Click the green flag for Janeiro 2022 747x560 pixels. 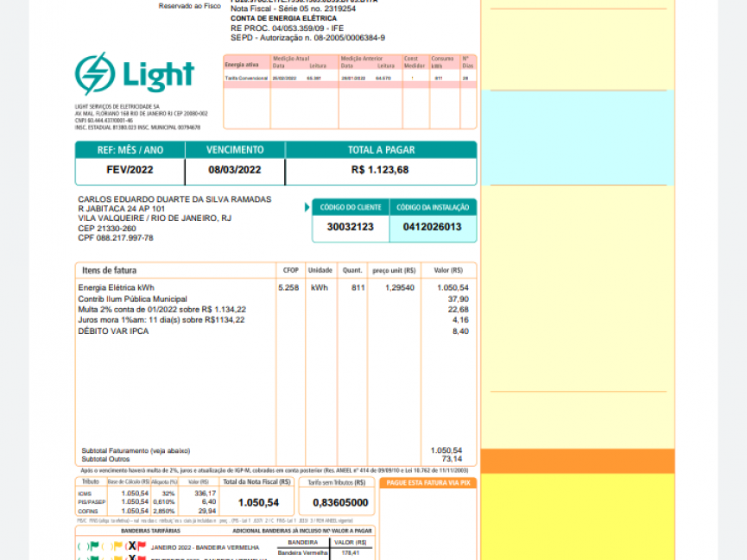[94, 546]
